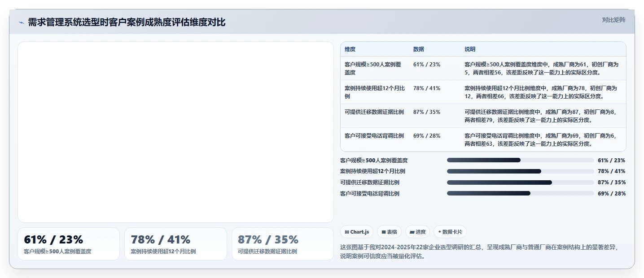644x278 pixels.
Task: Click table cell 可提供迁移数据证据比例
Action: (x=374, y=112)
